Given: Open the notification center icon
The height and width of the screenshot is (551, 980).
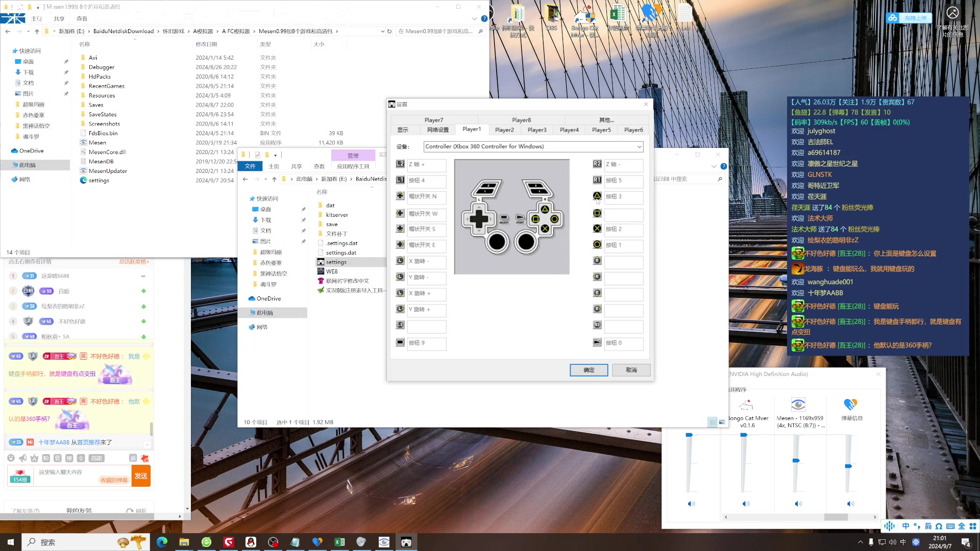Looking at the screenshot, I should click(966, 542).
